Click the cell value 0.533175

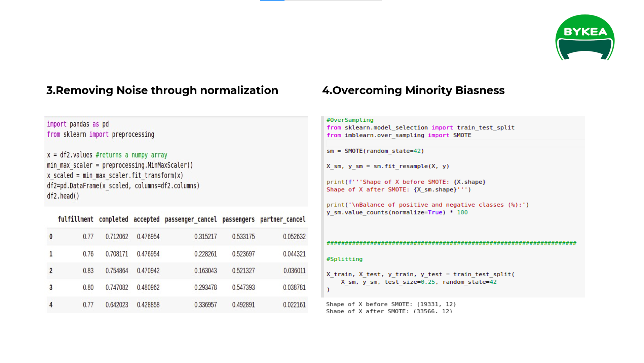coord(243,237)
